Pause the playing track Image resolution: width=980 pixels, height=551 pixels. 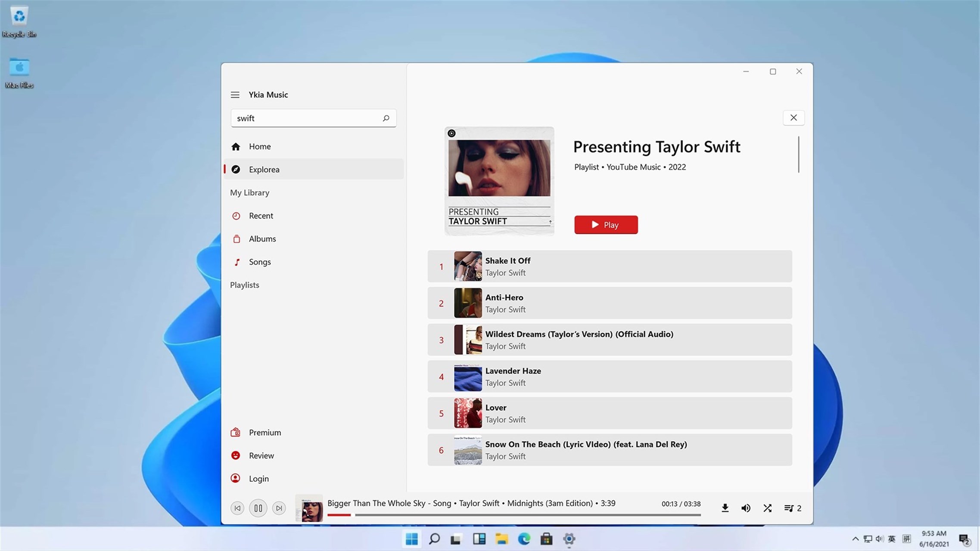(x=258, y=508)
